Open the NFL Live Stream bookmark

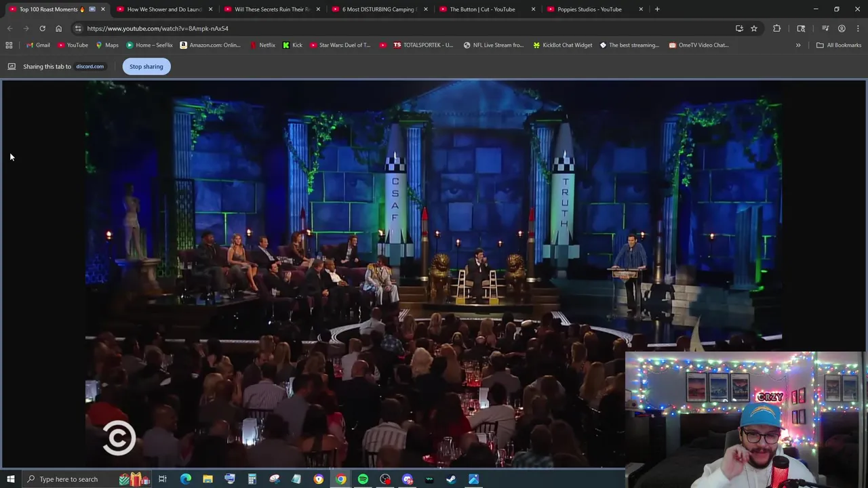(494, 45)
